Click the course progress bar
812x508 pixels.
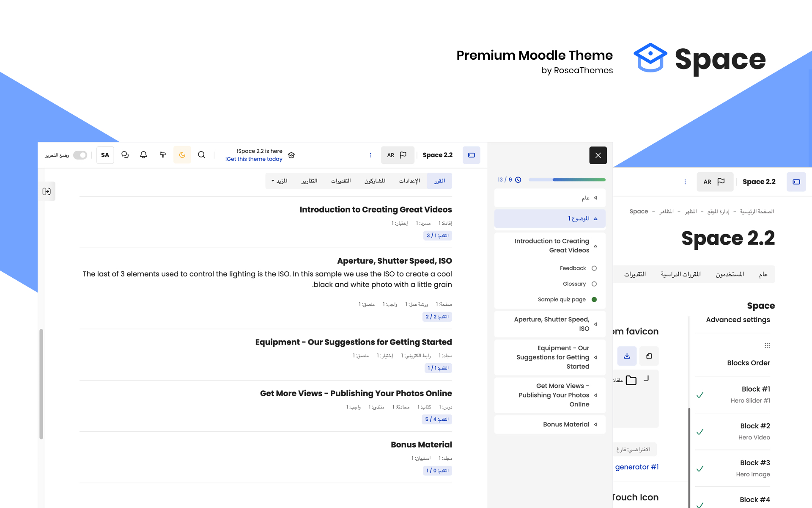[x=567, y=180]
